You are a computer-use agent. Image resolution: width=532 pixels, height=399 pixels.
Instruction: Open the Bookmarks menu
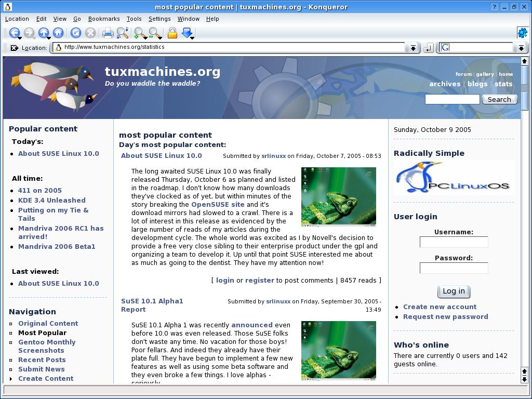(104, 19)
